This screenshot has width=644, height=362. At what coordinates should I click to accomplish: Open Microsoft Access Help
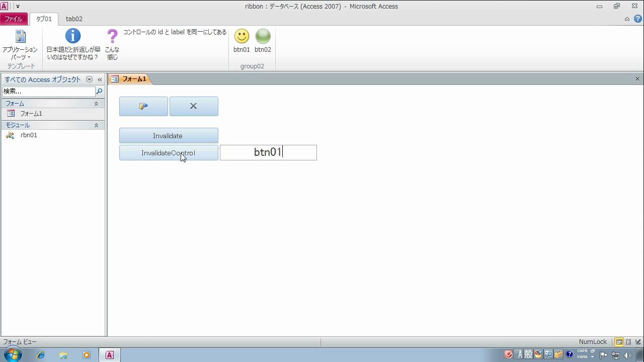pos(637,19)
